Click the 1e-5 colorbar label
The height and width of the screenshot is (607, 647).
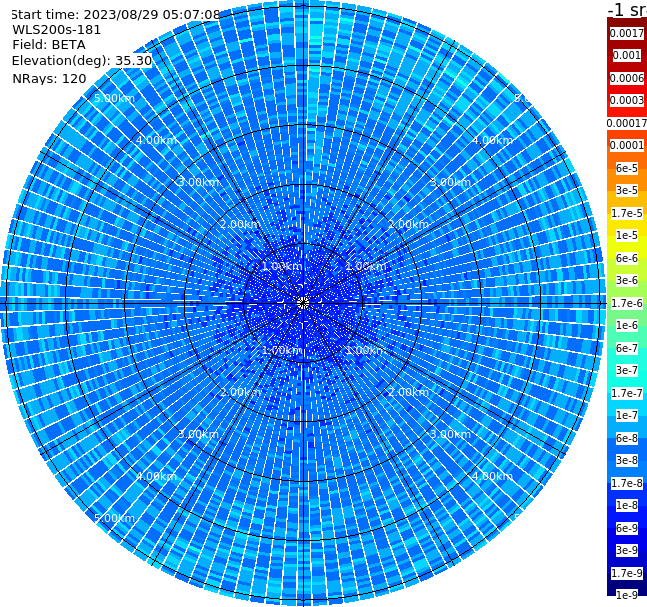click(x=627, y=235)
